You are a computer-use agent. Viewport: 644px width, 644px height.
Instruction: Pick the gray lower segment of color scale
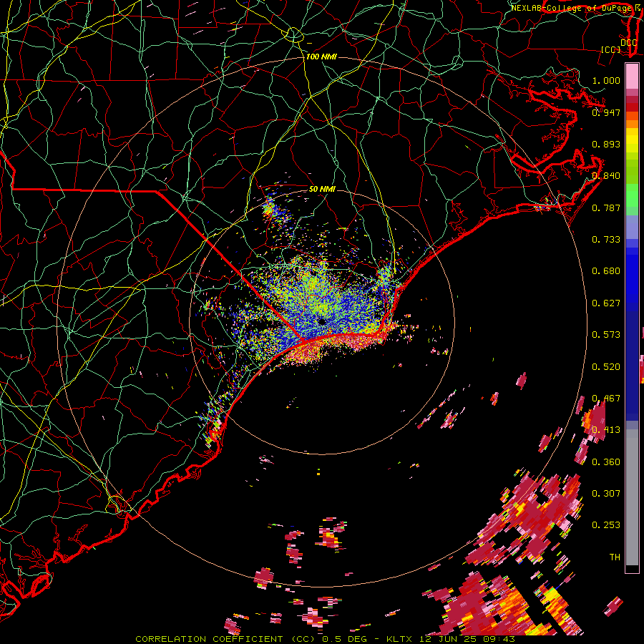click(x=632, y=497)
